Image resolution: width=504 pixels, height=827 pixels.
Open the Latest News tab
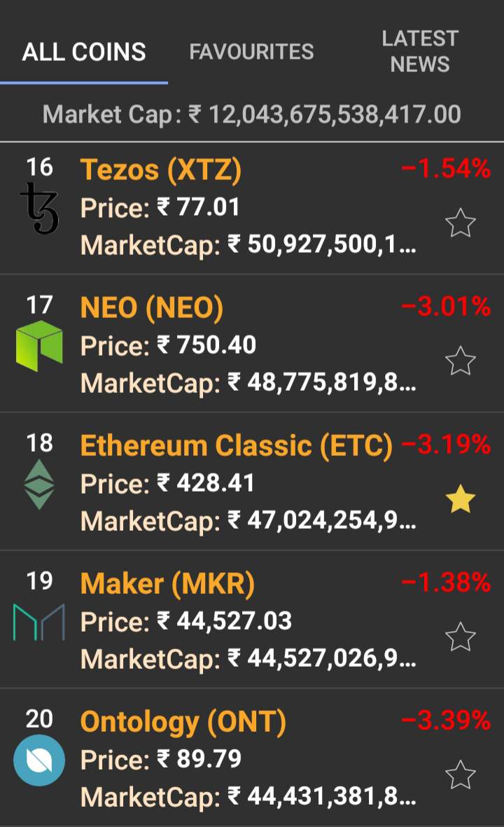point(419,51)
